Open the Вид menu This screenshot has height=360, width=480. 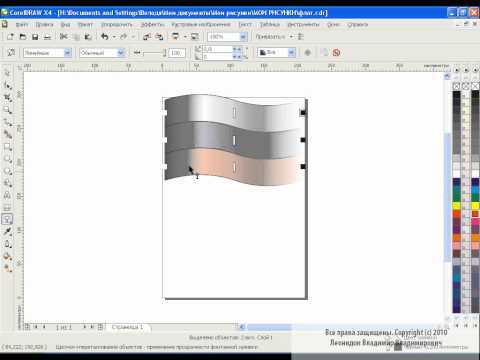[65, 24]
